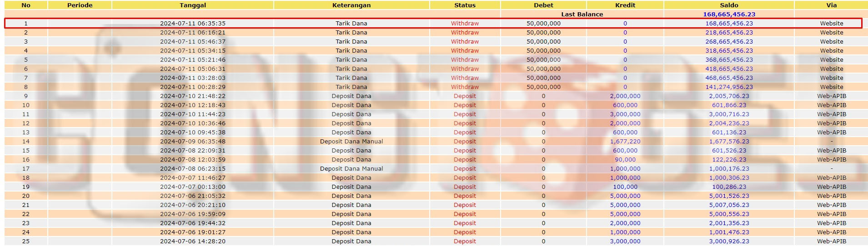Click saldo value 218,665,456.23

pyautogui.click(x=729, y=33)
